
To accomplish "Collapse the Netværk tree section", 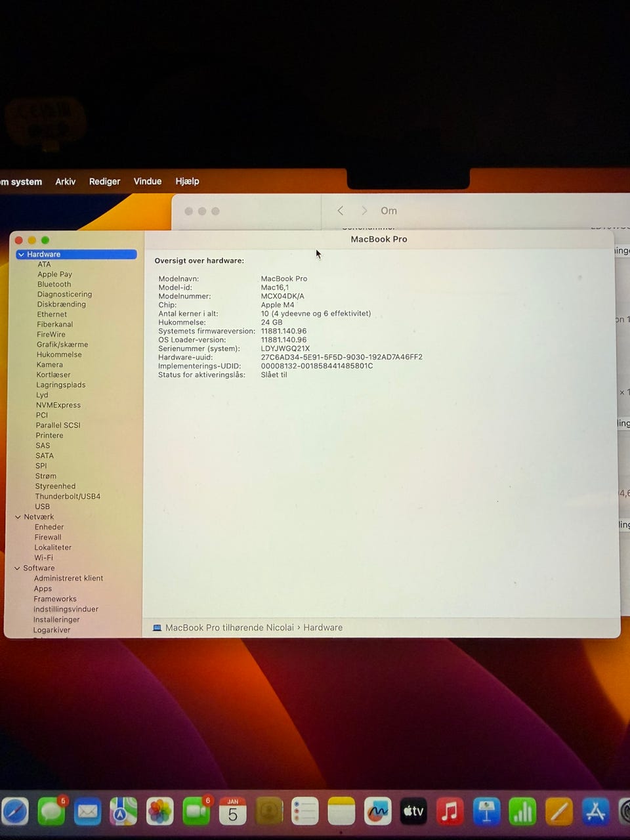I will 18,517.
